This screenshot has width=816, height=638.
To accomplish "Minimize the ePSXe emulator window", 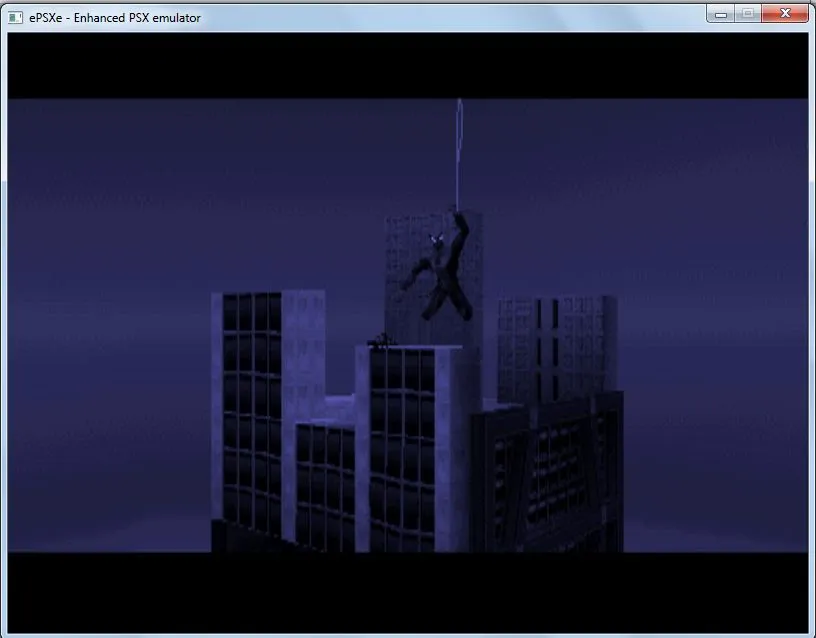I will click(x=721, y=14).
